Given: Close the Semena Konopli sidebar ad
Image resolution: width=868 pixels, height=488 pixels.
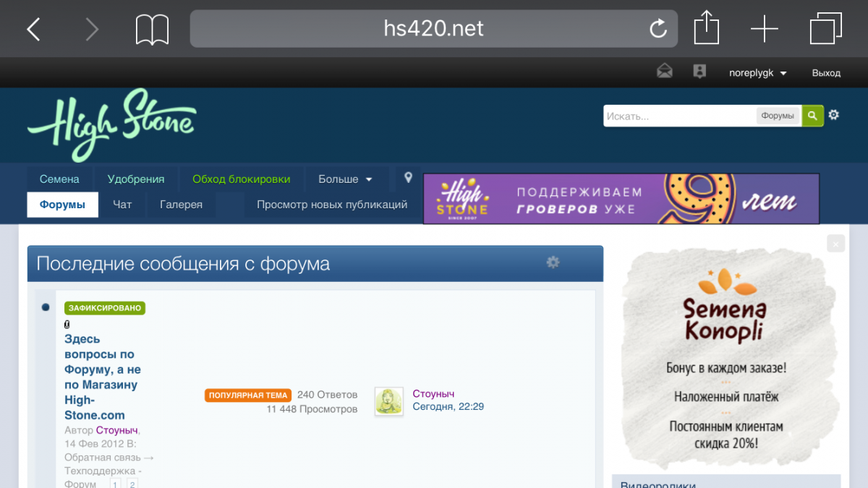Looking at the screenshot, I should point(835,244).
